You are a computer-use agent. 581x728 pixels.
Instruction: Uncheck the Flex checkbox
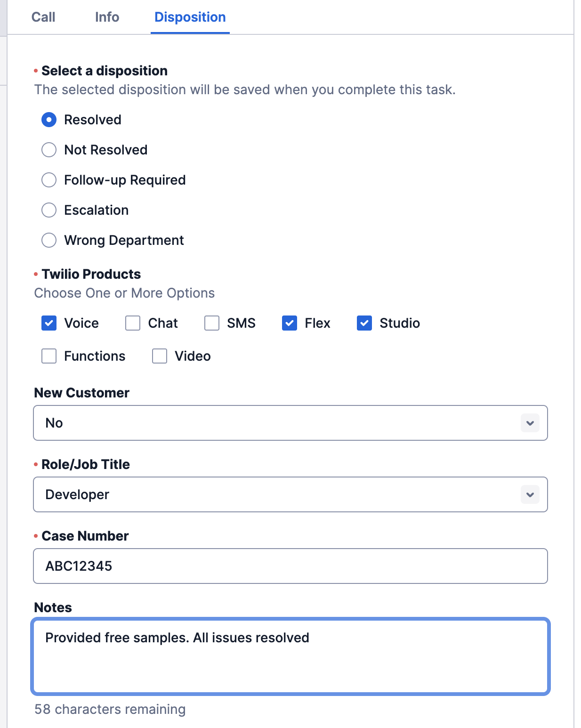290,323
